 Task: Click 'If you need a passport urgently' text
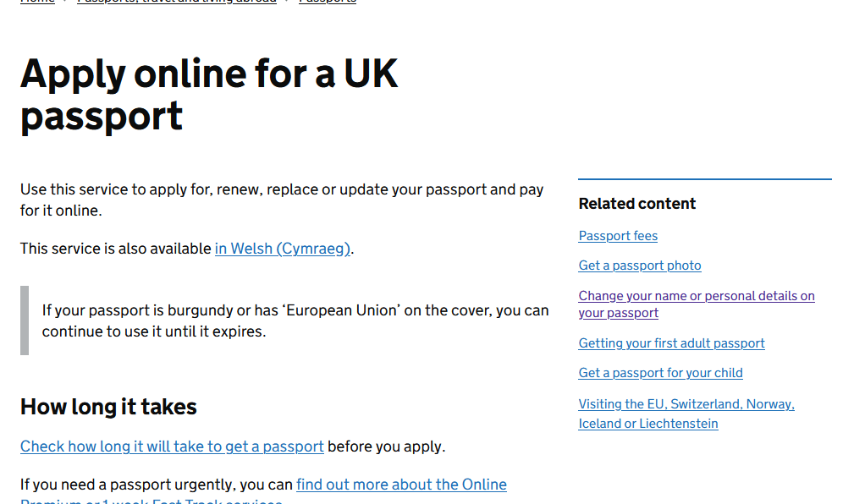(157, 485)
